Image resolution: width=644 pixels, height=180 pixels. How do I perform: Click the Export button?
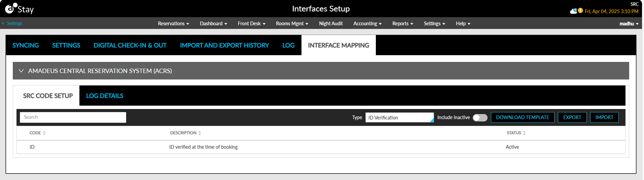572,117
